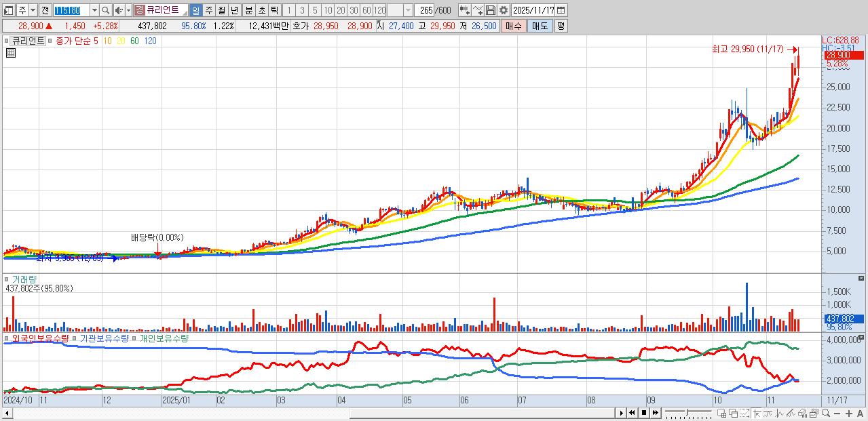Click the chart data table grid icon
This screenshot has width=868, height=421.
(10, 53)
